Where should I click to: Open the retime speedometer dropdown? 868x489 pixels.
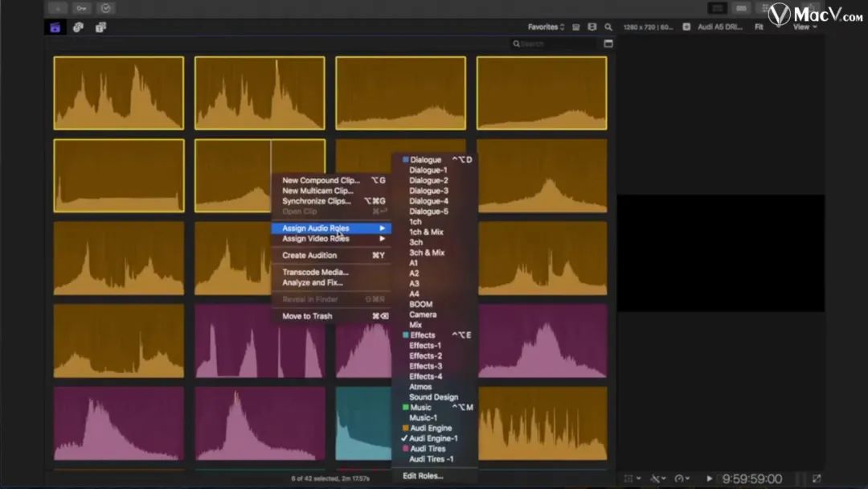point(682,479)
